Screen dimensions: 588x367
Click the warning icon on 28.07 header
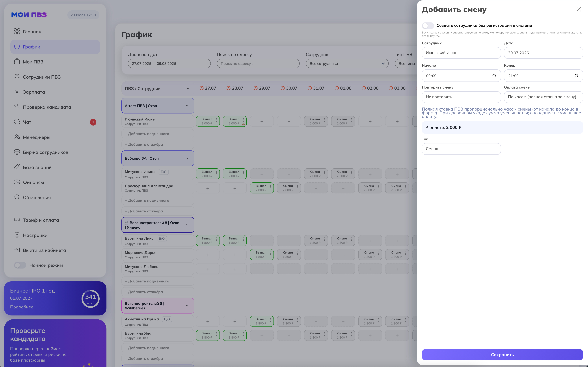228,88
